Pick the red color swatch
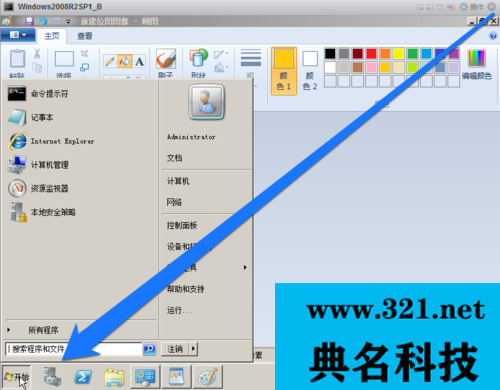The width and height of the screenshot is (500, 390). (371, 53)
